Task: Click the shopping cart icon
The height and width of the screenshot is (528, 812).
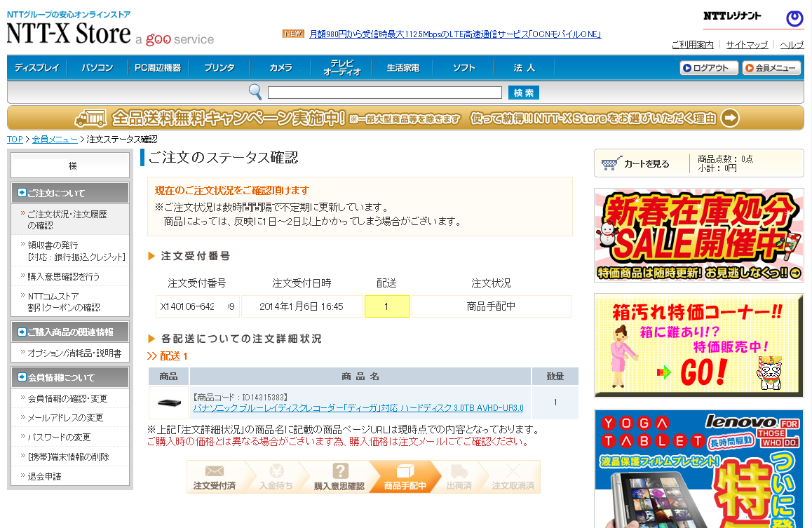Action: click(x=611, y=163)
